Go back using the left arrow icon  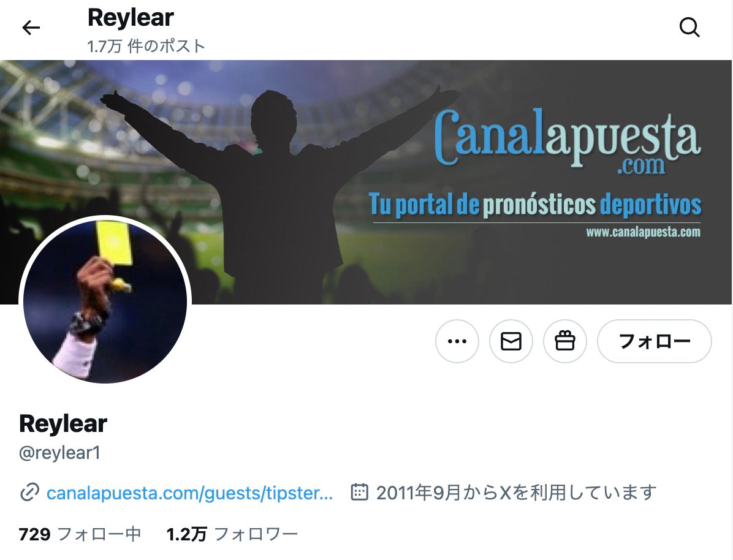pos(31,28)
